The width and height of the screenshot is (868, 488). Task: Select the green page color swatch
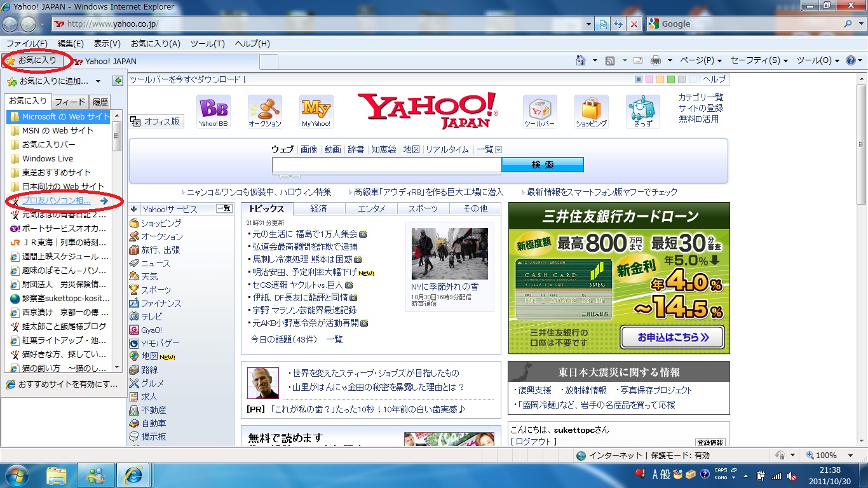[671, 79]
